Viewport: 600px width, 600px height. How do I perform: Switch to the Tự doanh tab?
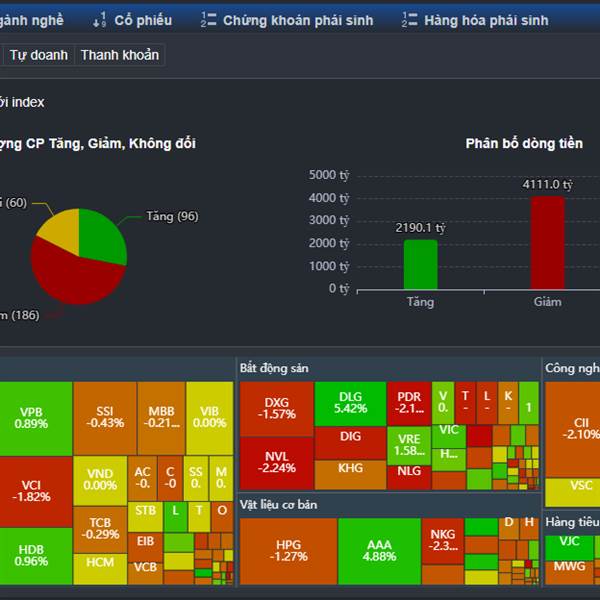point(39,55)
